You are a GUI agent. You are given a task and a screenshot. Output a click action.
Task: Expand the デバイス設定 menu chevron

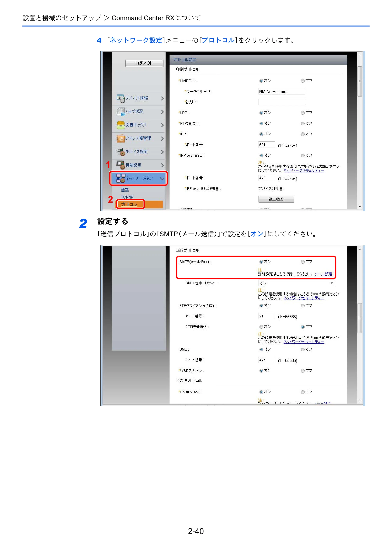tap(162, 152)
